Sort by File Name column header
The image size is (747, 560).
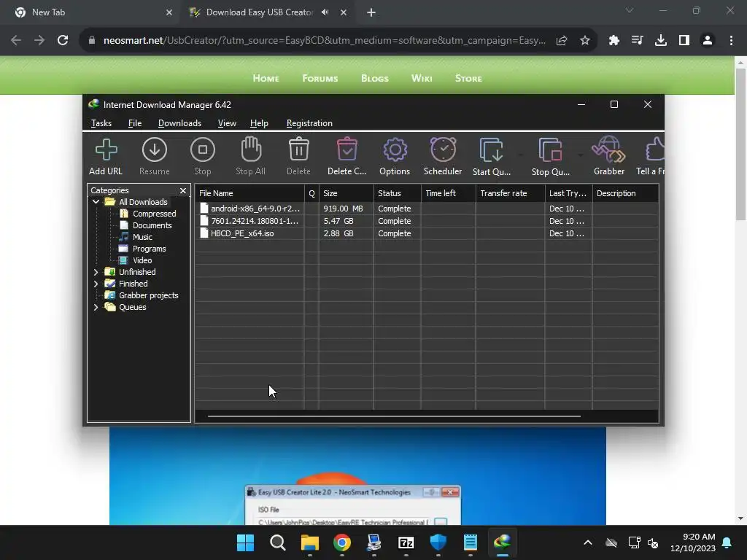(249, 193)
